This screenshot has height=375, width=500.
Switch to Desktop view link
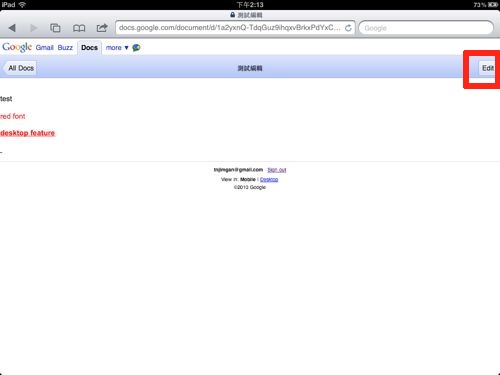click(x=269, y=179)
